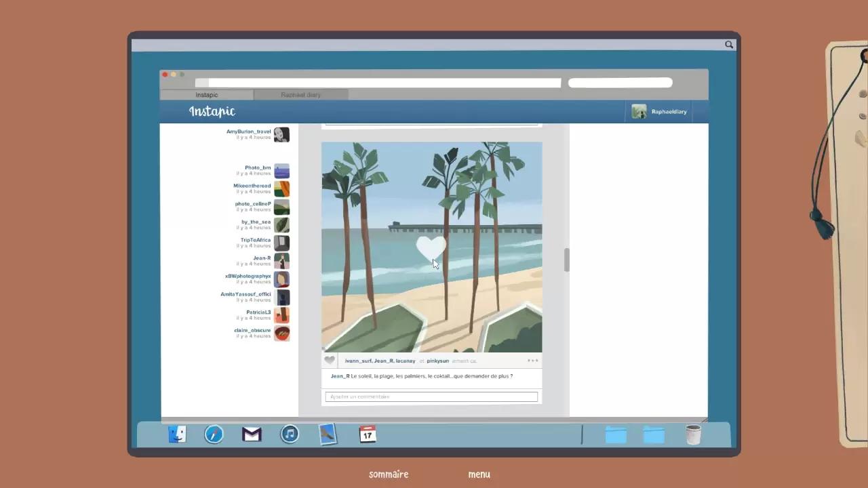The width and height of the screenshot is (868, 488).
Task: Click the Spotlight magnifier in the menu bar
Action: point(729,45)
